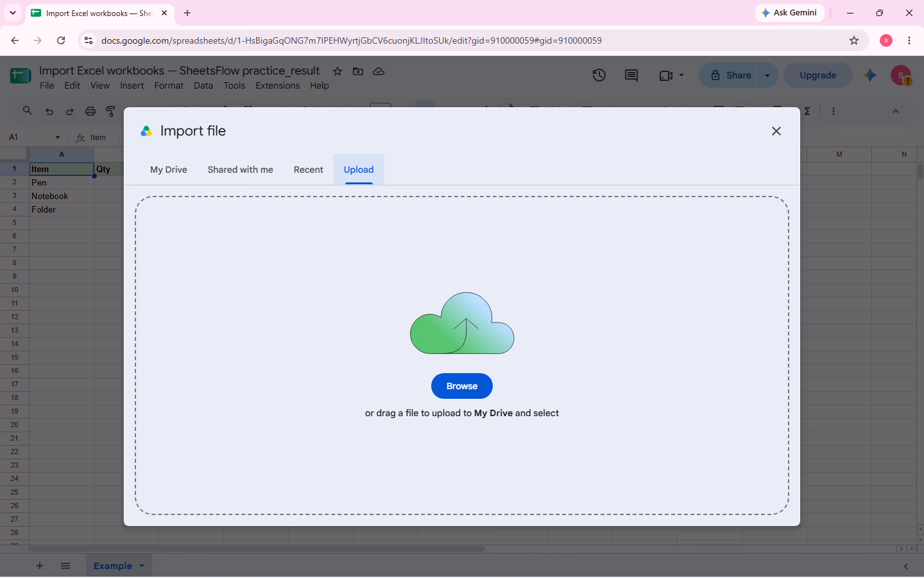Open the Shared with me tab

241,170
